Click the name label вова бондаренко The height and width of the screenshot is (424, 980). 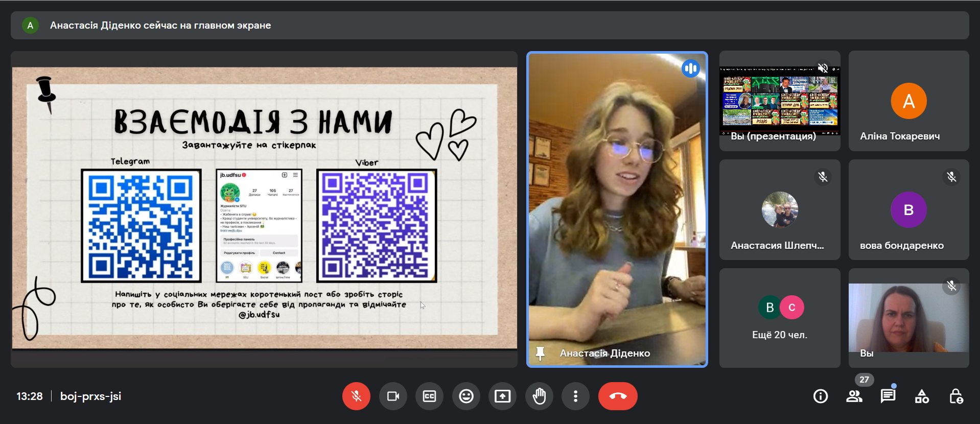[902, 245]
